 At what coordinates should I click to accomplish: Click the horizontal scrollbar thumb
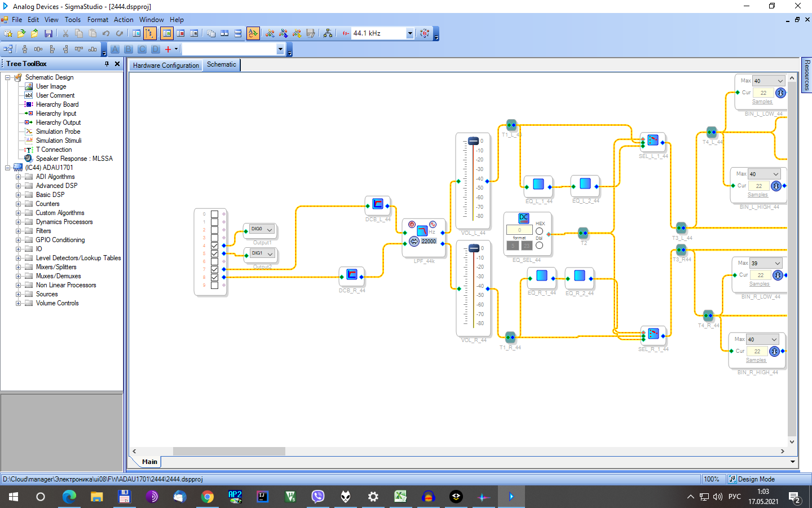pos(229,452)
